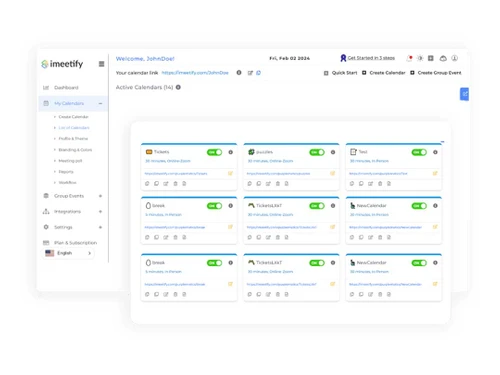Open the English language dropdown
This screenshot has height=375, width=500.
pos(68,253)
